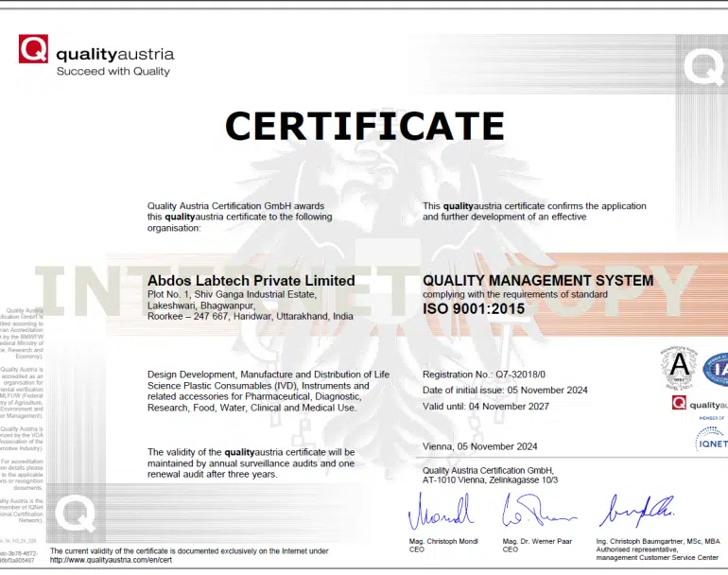Viewport: 728px width, 575px height.
Task: Open the www.qualityaustria.com/en/cert URL
Action: tap(111, 560)
